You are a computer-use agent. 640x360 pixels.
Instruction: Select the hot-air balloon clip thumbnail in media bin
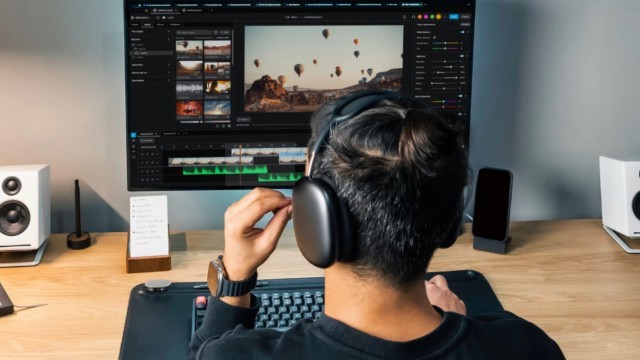189,48
